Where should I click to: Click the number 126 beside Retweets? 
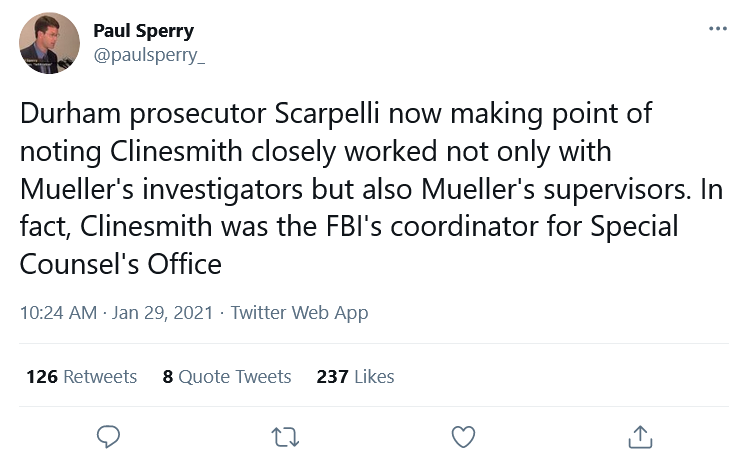pos(42,376)
